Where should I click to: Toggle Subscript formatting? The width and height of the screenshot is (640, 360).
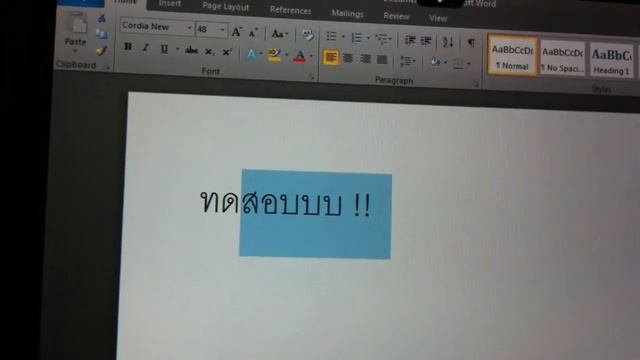(209, 52)
